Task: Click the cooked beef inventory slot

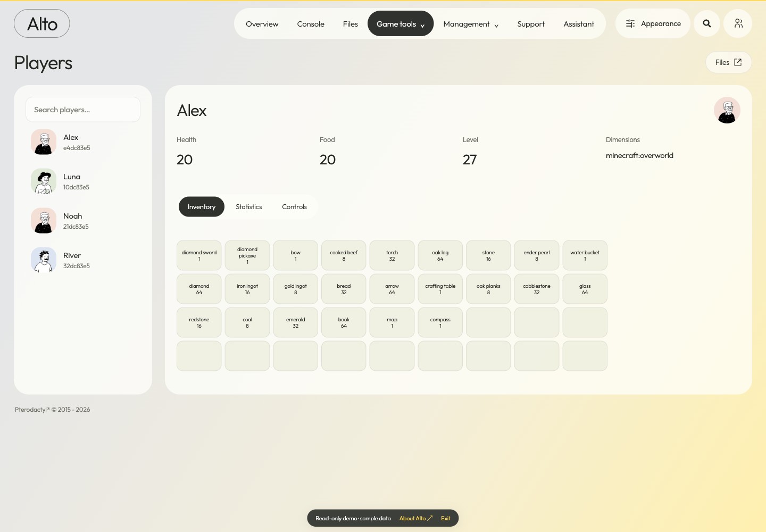Action: pyautogui.click(x=344, y=255)
